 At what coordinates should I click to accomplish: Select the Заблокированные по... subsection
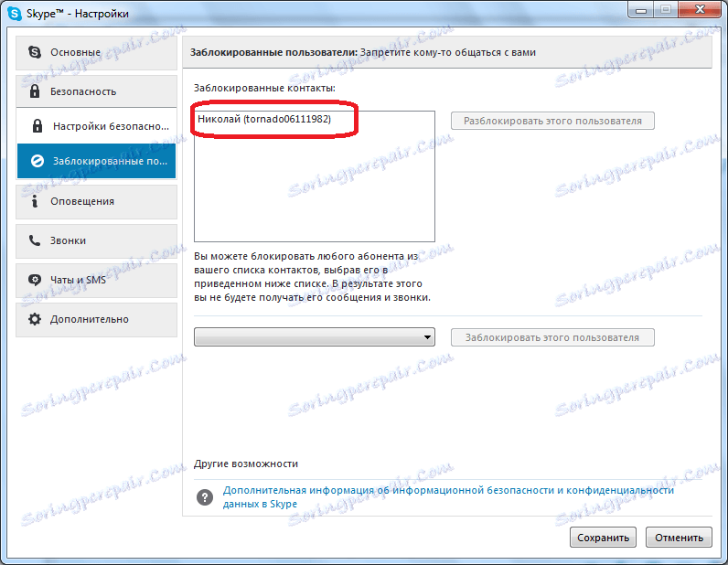tap(97, 161)
